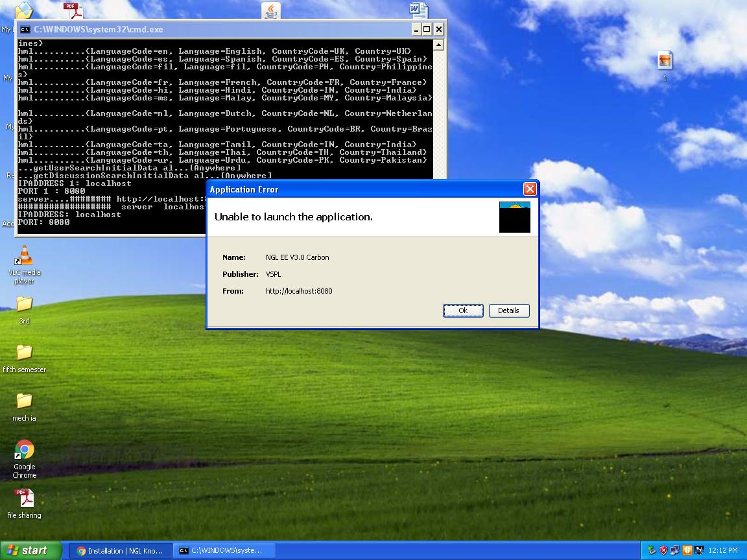Select the "file sharing" PDF icon
747x560 pixels.
25,499
